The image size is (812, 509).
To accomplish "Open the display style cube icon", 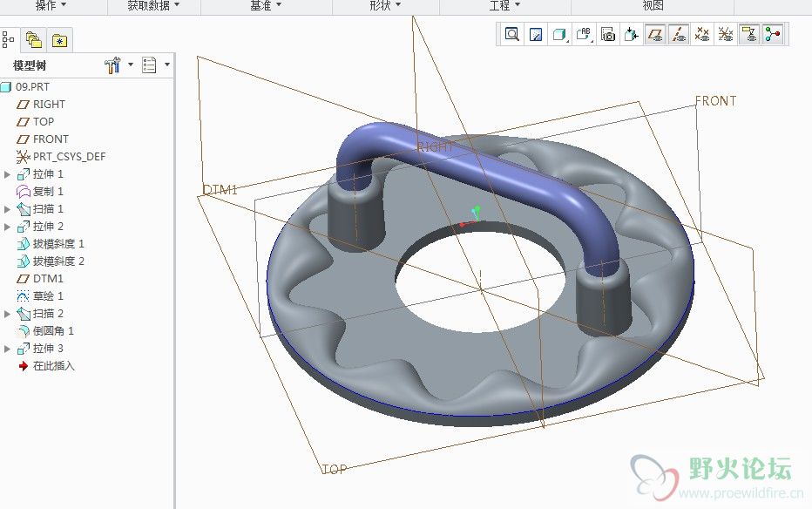I will (x=559, y=35).
